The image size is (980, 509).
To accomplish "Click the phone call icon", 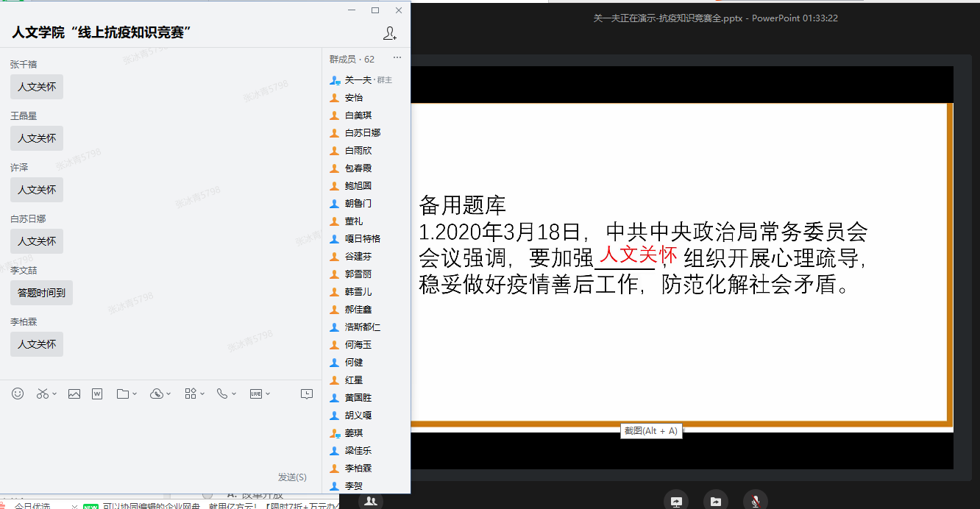I will point(221,394).
